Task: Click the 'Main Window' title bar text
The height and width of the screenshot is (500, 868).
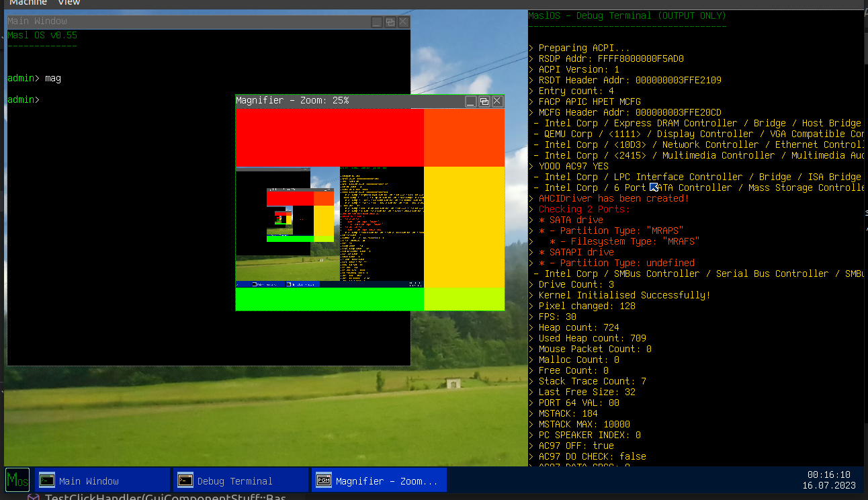Action: [x=37, y=22]
